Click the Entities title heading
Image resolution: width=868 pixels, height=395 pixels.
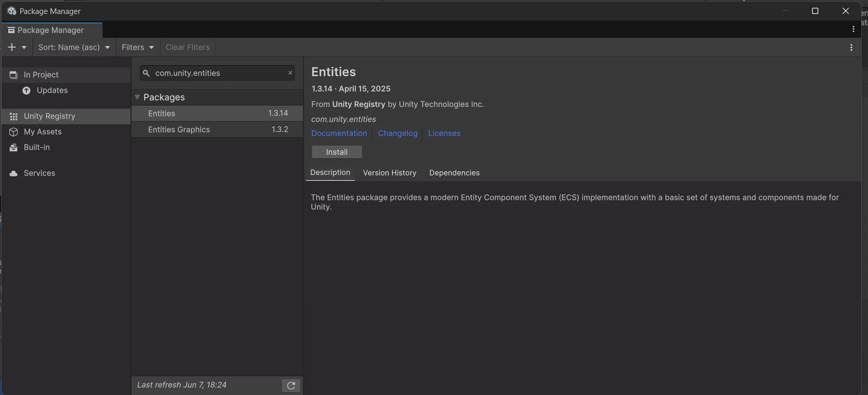(334, 72)
